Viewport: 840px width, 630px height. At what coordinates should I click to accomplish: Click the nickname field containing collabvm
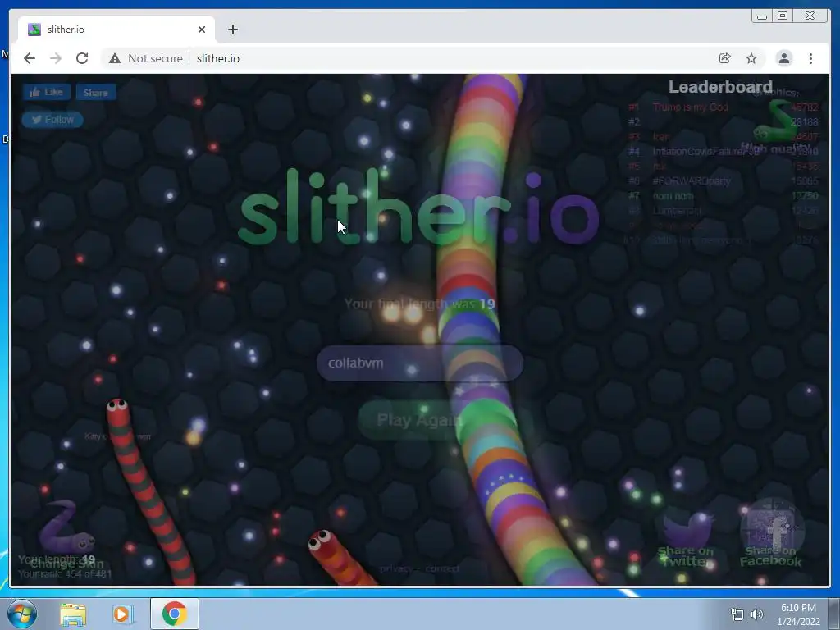click(419, 363)
